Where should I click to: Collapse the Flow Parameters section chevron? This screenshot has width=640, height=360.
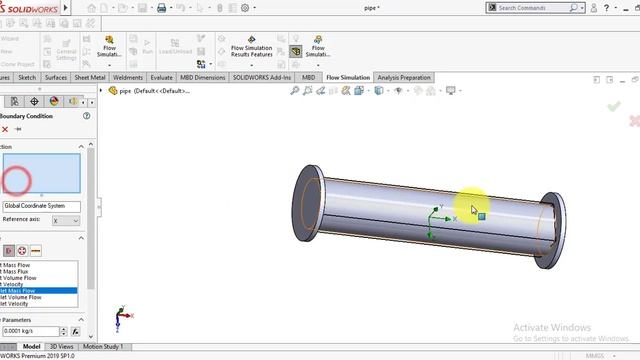pyautogui.click(x=81, y=320)
